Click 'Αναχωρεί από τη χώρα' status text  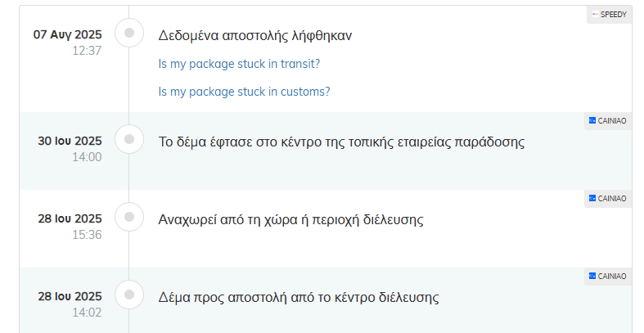click(x=290, y=219)
